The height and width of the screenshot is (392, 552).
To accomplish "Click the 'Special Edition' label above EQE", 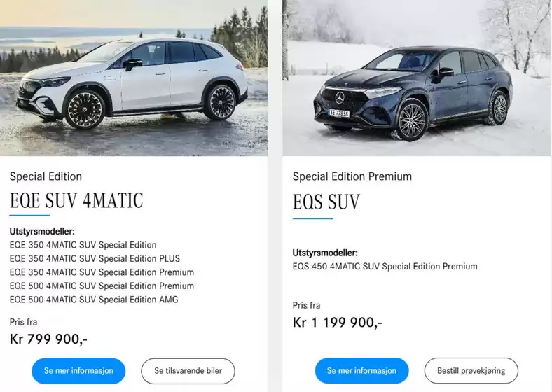I will [46, 176].
